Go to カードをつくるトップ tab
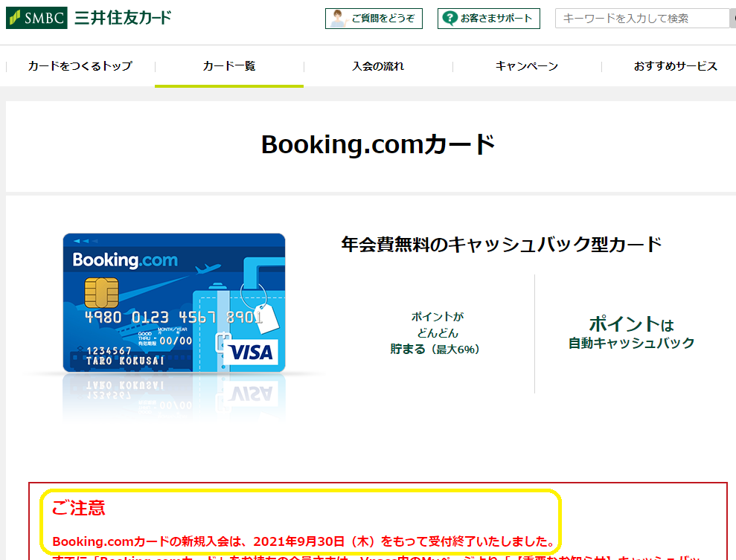Screen dimensions: 736x560 point(80,66)
